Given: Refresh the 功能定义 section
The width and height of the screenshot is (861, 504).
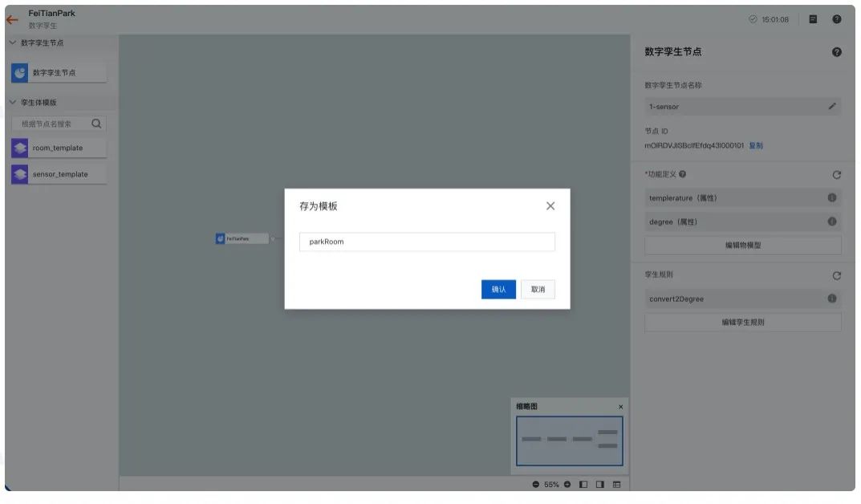Looking at the screenshot, I should coord(836,175).
